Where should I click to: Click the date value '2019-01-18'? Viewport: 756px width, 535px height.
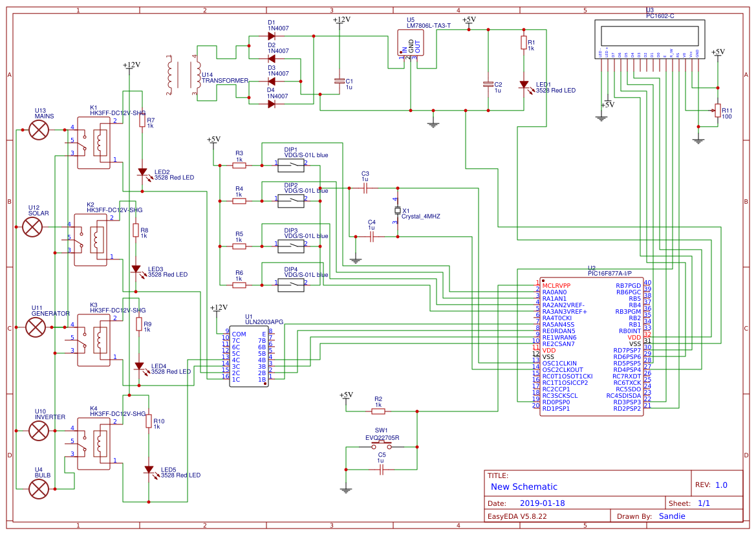click(x=542, y=503)
